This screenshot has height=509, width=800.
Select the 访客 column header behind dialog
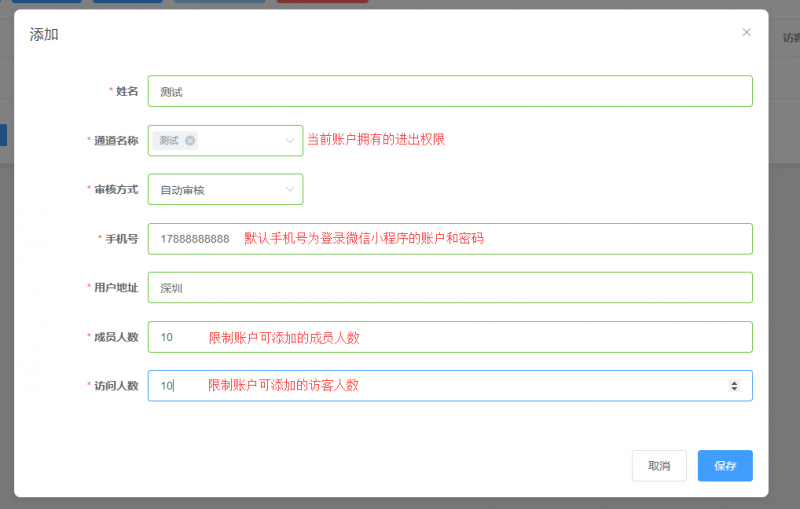point(790,38)
